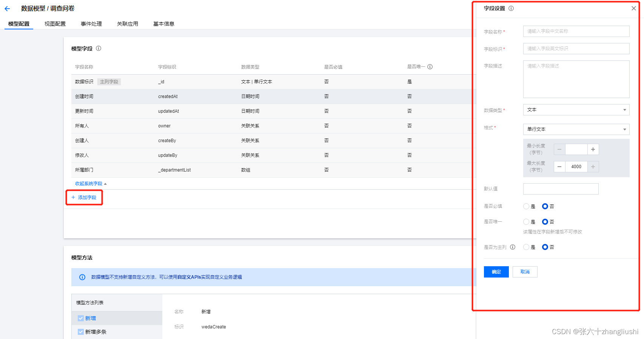
Task: Increase 最小长度 with the plus button
Action: (x=593, y=149)
